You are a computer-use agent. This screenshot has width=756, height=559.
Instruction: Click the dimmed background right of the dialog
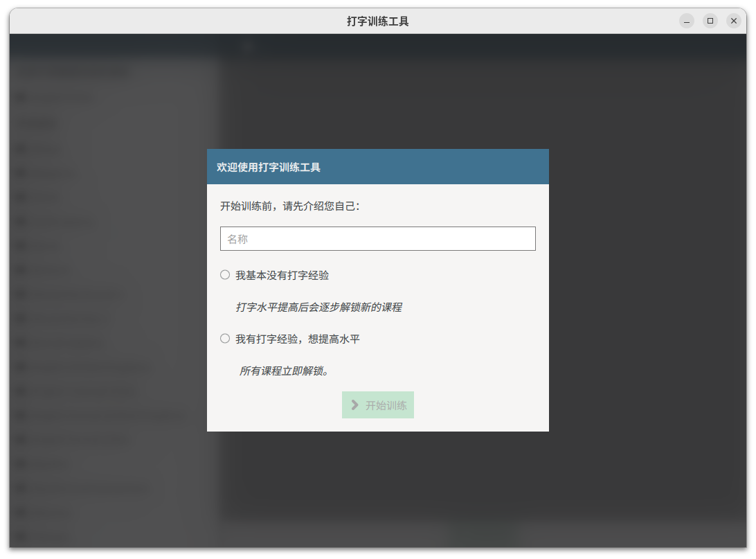coord(644,291)
